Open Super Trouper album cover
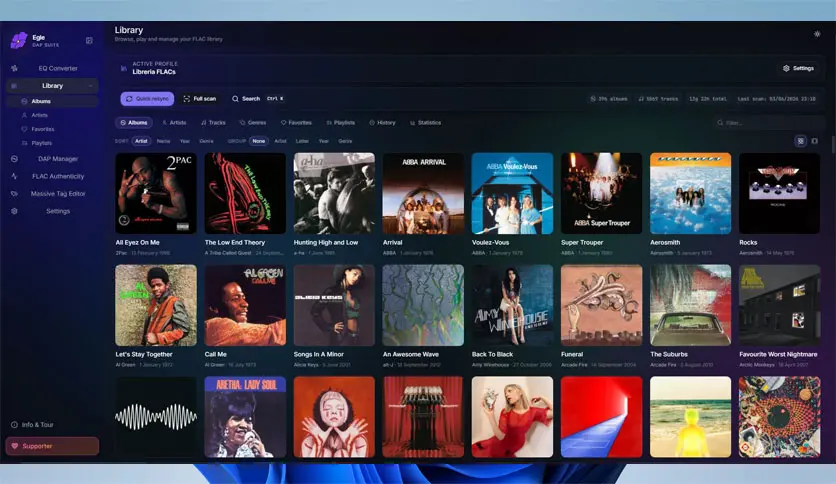This screenshot has width=836, height=484. (601, 193)
